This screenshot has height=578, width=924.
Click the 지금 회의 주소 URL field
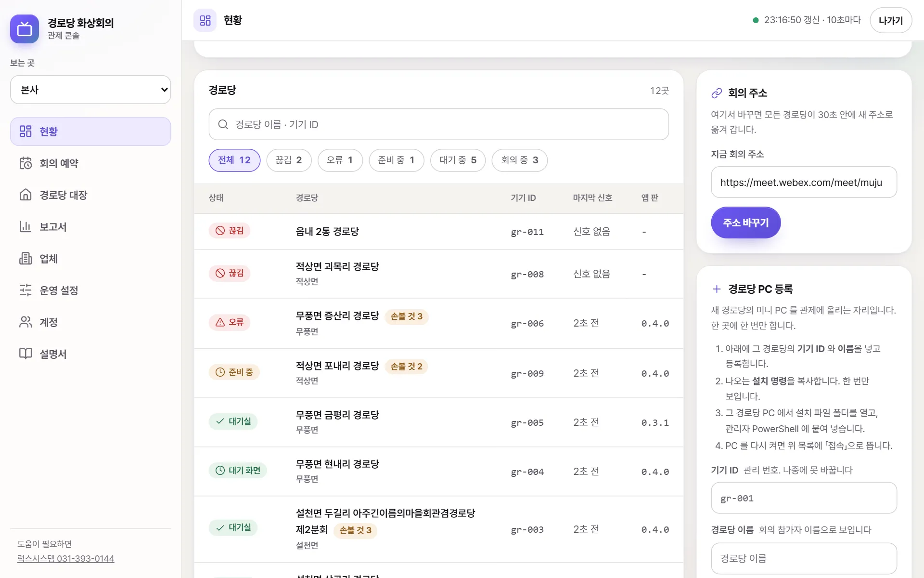(804, 182)
